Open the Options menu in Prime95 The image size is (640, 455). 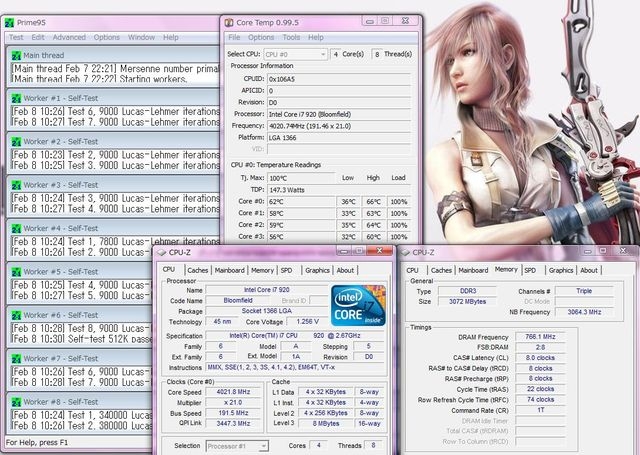[107, 37]
